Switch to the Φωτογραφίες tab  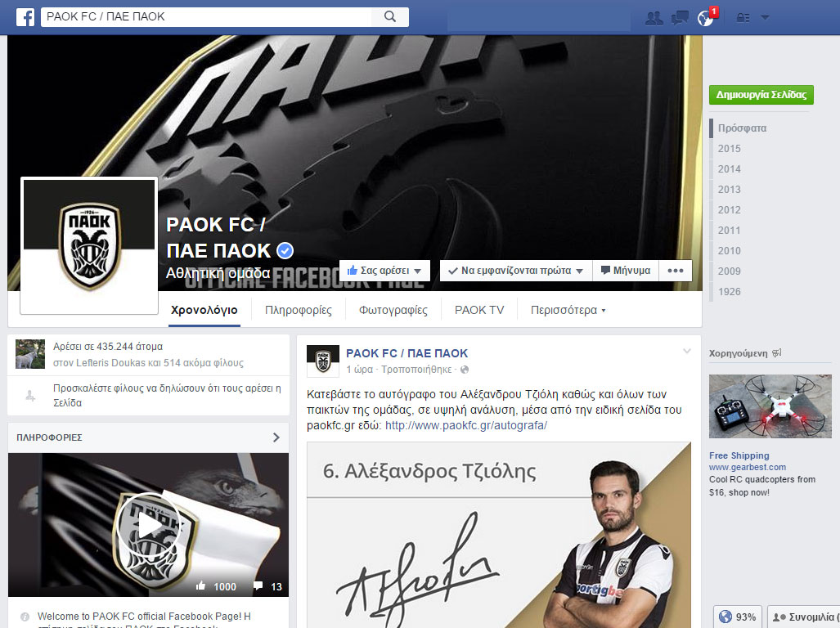393,310
